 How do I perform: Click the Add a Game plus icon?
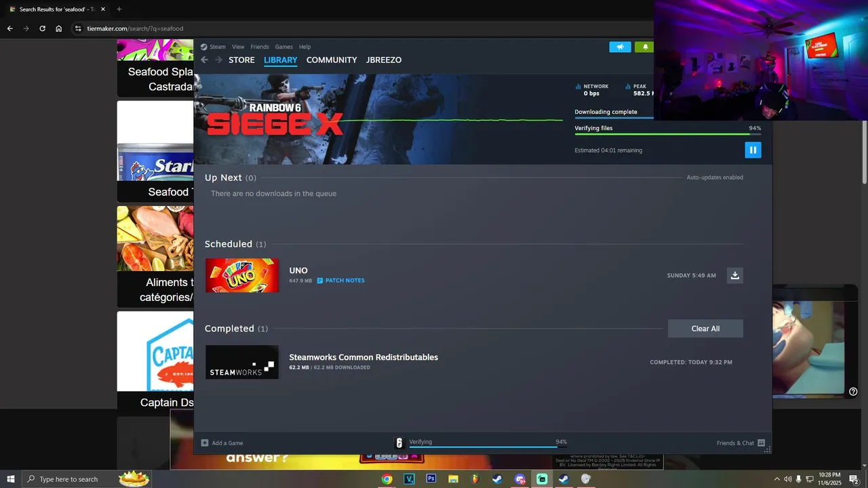(x=205, y=443)
